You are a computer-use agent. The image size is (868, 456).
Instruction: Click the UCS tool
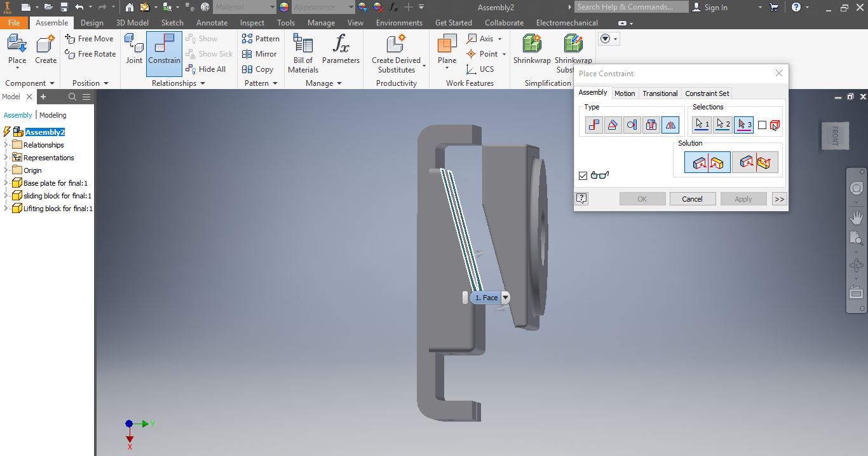[x=480, y=69]
